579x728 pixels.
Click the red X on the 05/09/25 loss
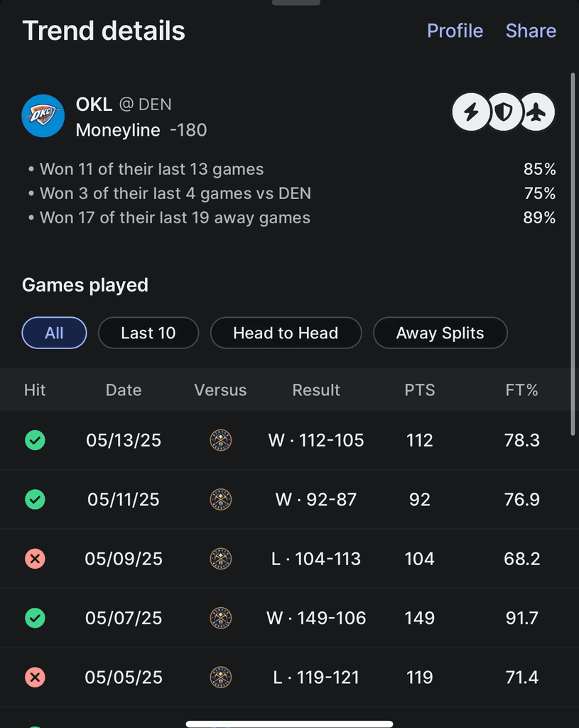click(35, 559)
